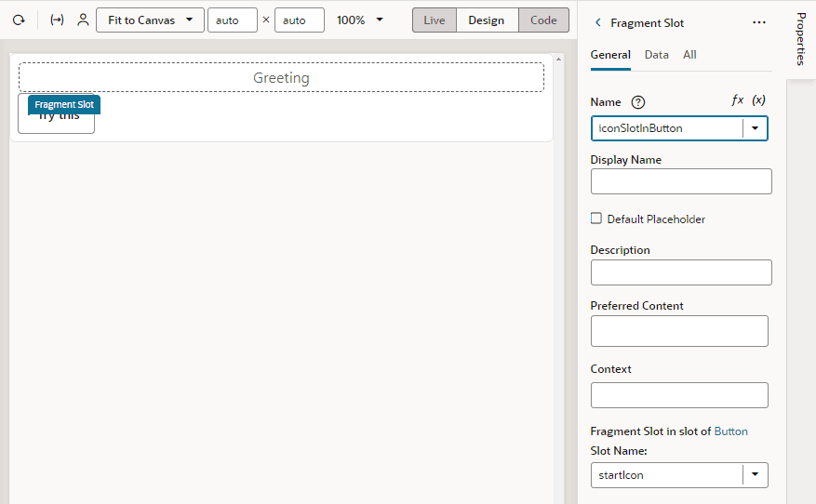Switch to the All tab
Viewport: 816px width, 504px height.
(x=689, y=55)
